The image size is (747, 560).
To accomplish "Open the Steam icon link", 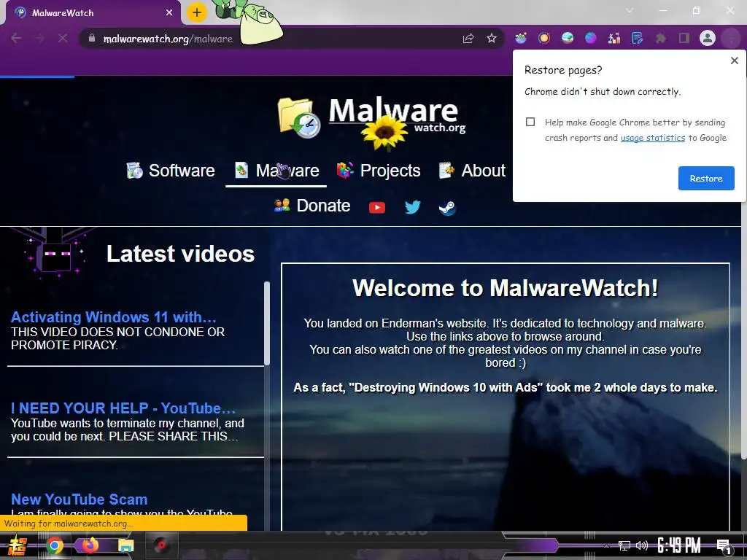I will click(x=447, y=208).
